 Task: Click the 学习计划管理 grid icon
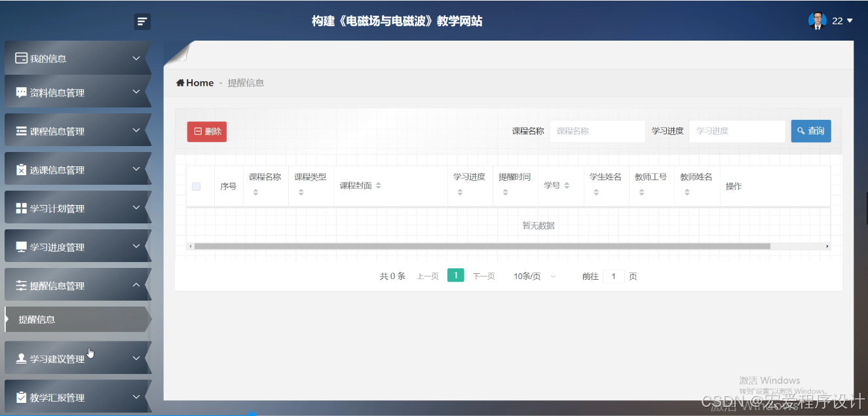click(21, 208)
